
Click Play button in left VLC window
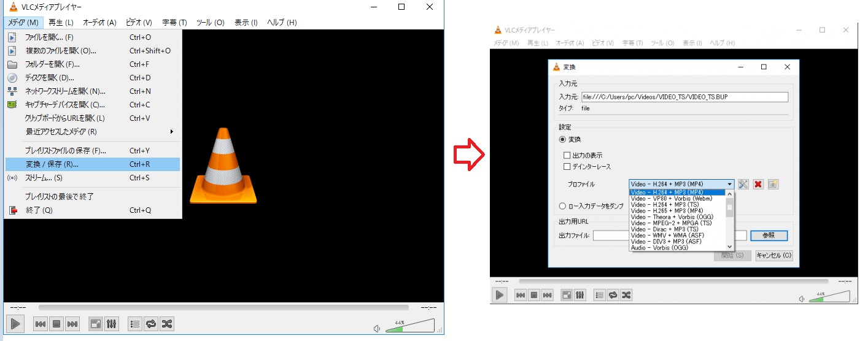coord(16,324)
